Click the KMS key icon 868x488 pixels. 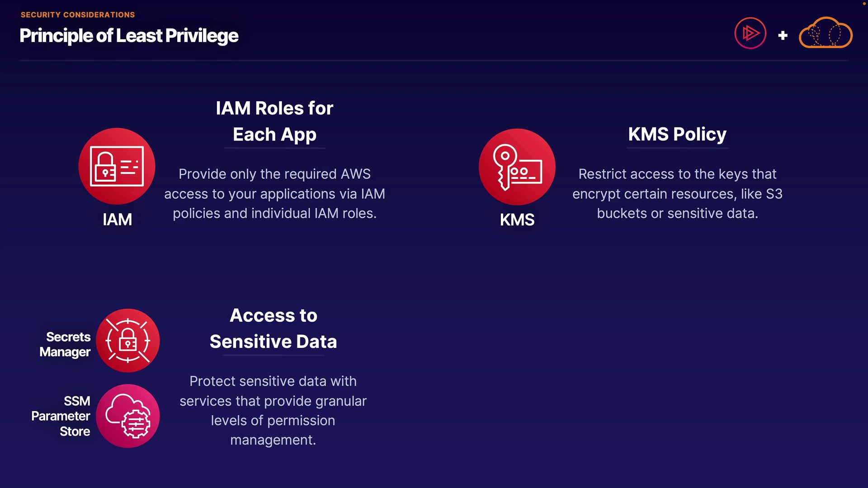[x=517, y=167]
